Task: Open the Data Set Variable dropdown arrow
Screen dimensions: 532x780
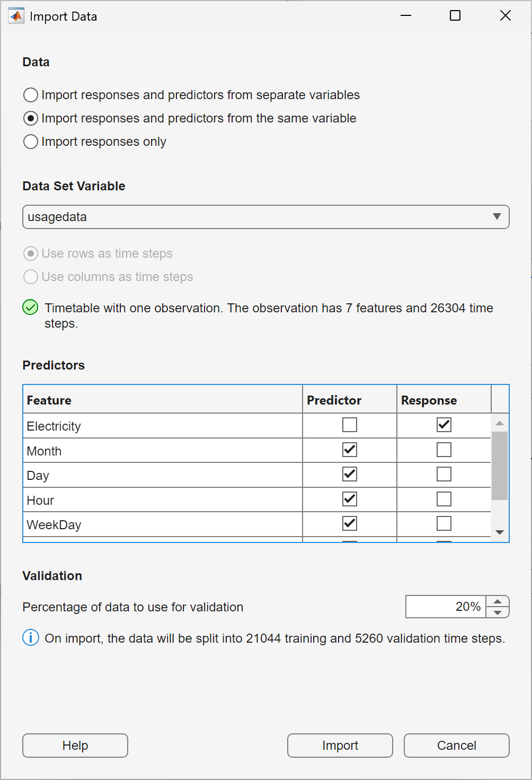Action: tap(497, 217)
